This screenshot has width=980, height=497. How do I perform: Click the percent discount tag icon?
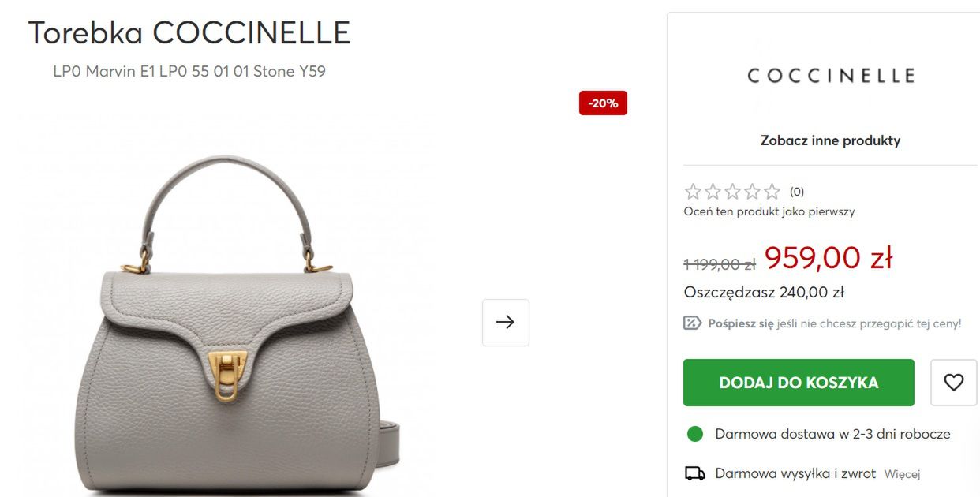pos(692,323)
